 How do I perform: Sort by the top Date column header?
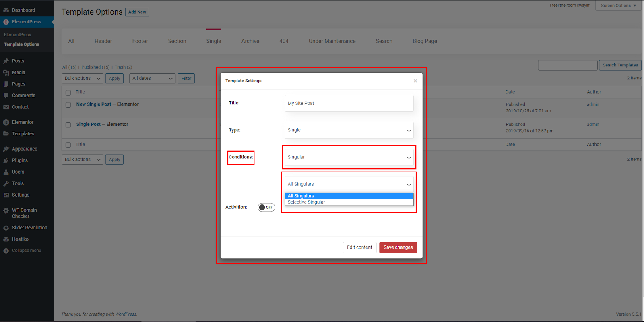510,92
